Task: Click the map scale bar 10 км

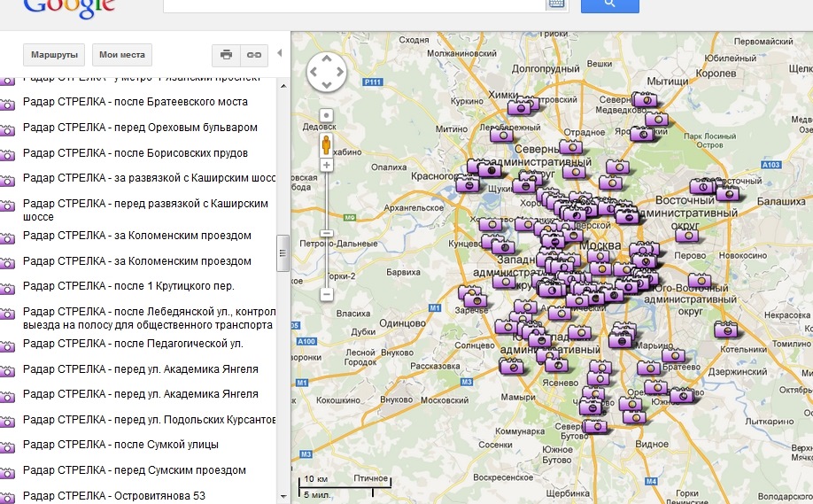Action: tap(345, 486)
